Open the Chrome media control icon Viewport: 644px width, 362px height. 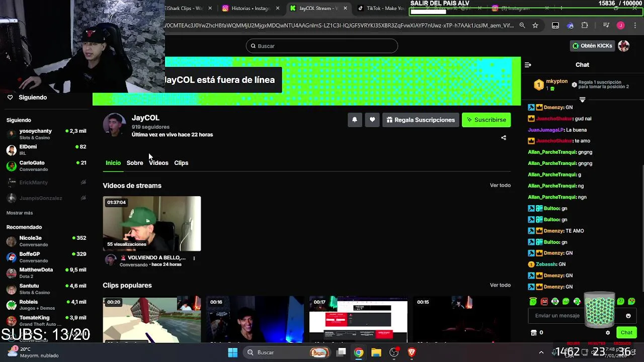606,25
